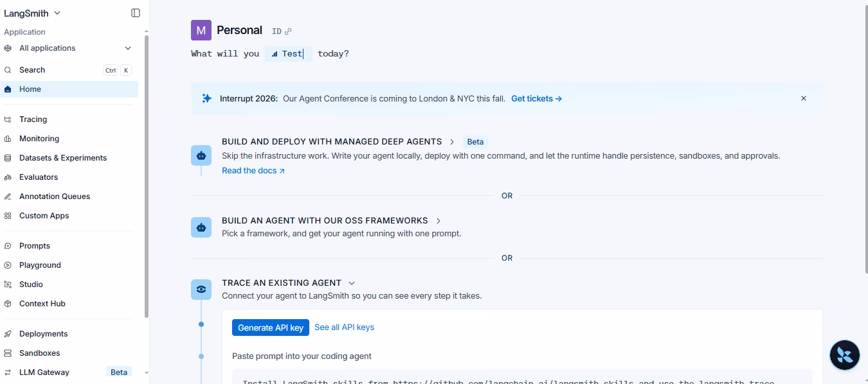This screenshot has height=384, width=868.
Task: Click the Tracing icon
Action: (x=8, y=119)
